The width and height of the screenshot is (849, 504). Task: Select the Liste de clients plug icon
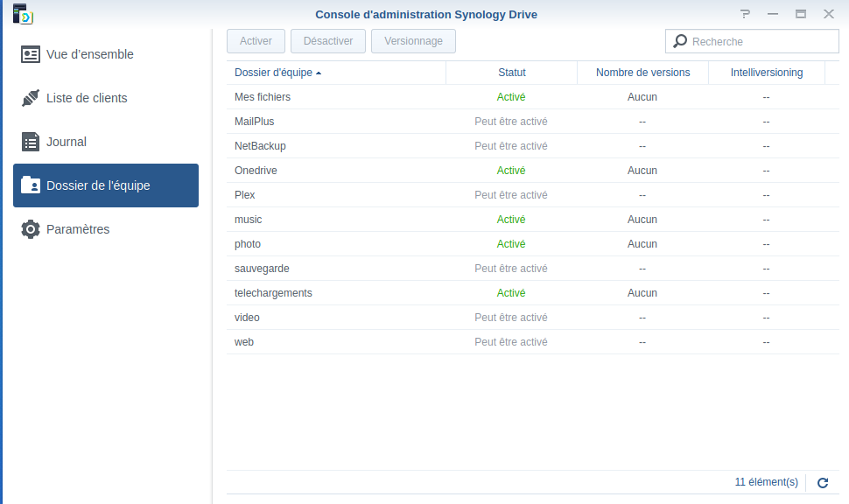click(31, 98)
